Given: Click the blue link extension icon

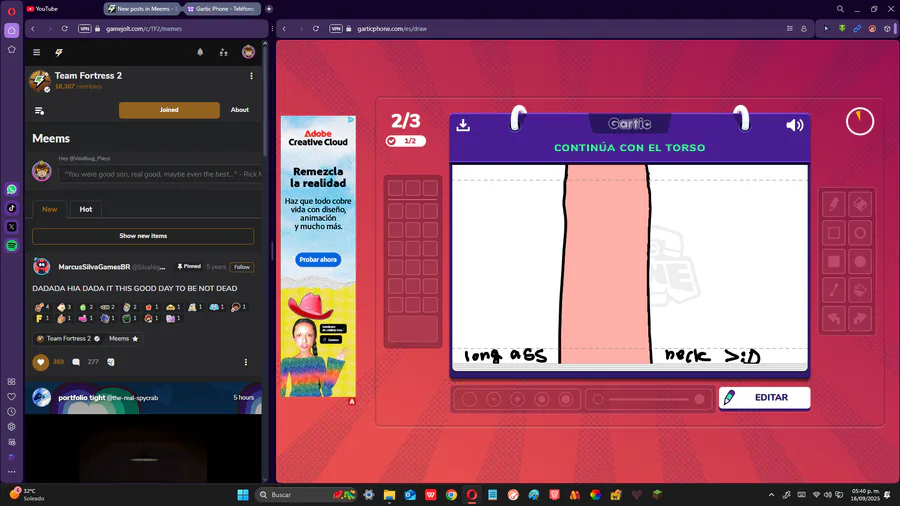Looking at the screenshot, I should pyautogui.click(x=857, y=29).
